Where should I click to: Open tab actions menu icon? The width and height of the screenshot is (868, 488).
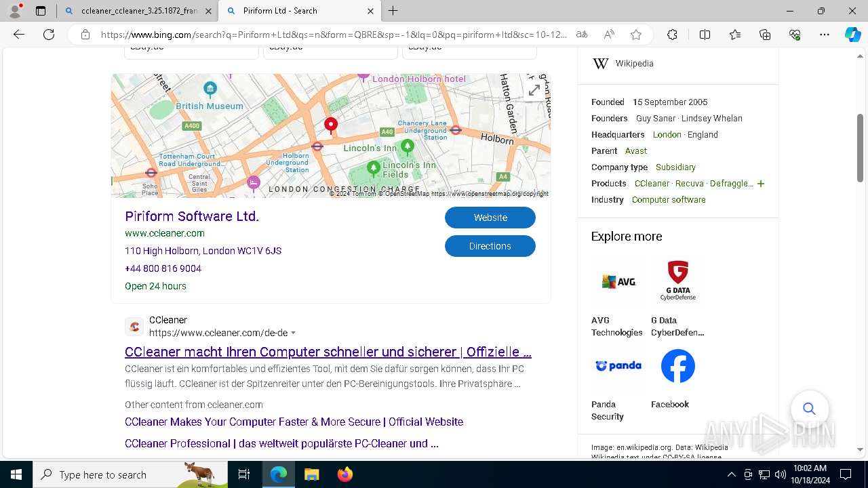pos(41,11)
